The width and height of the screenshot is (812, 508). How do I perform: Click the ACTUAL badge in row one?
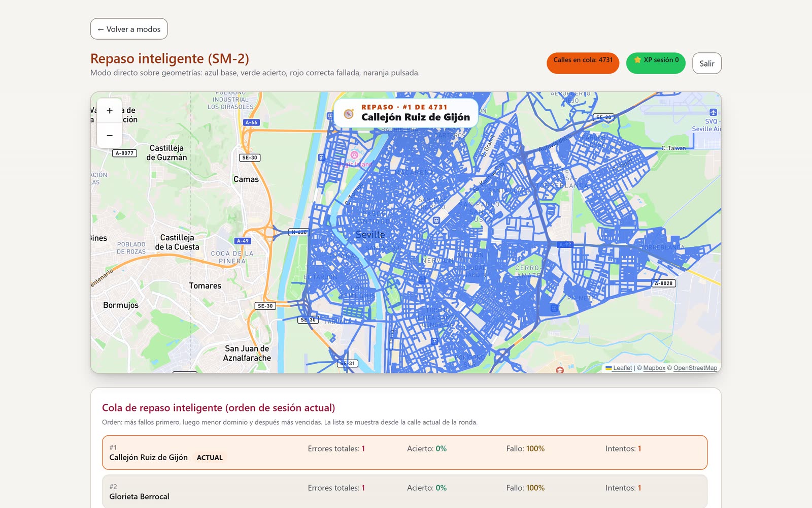point(210,458)
